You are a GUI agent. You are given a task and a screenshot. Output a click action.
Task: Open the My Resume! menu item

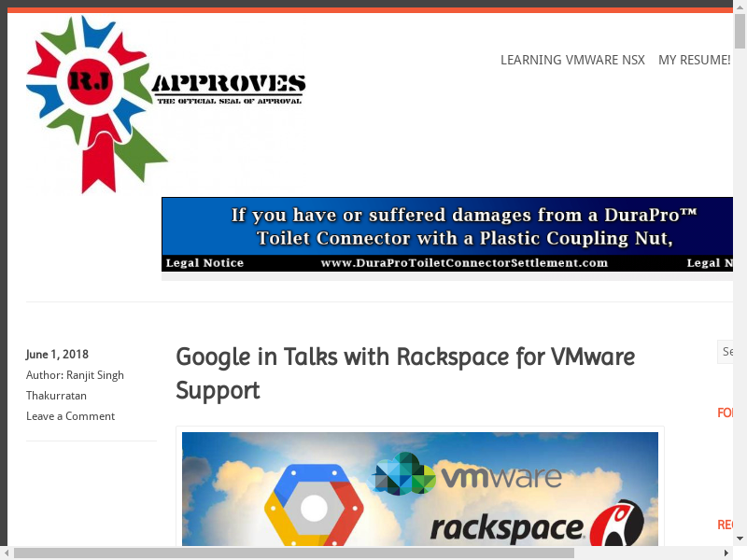point(695,60)
